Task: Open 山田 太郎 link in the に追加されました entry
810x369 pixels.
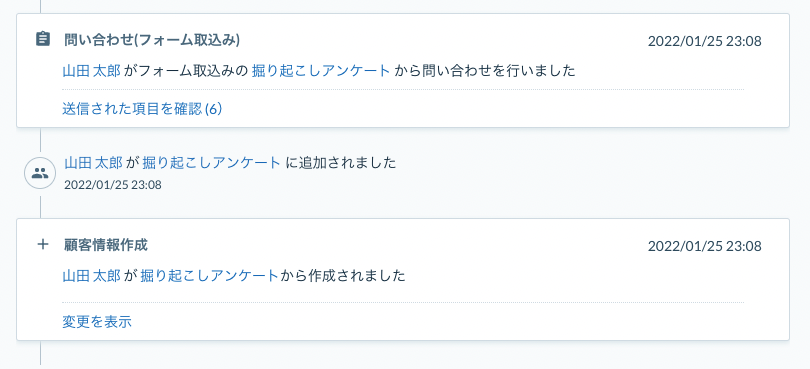Action: pyautogui.click(x=94, y=163)
